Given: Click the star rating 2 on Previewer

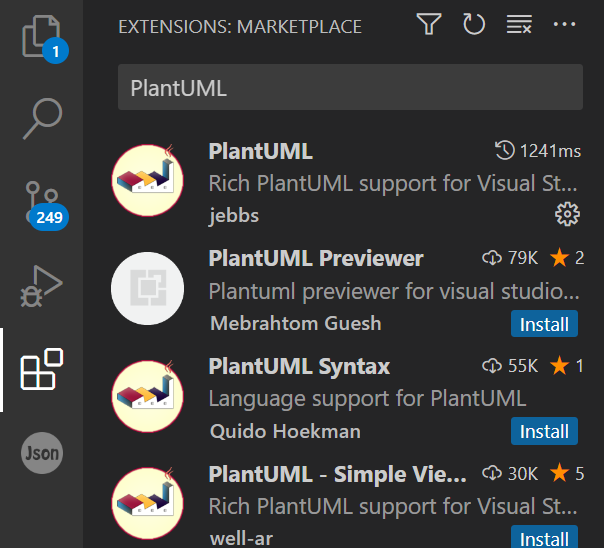Looking at the screenshot, I should tap(567, 258).
